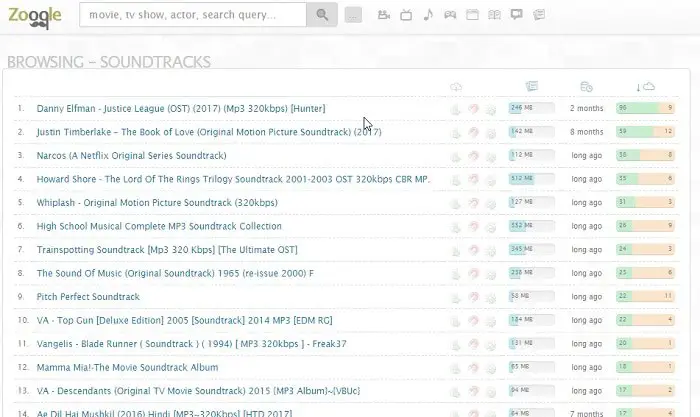700x417 pixels.
Task: Click the magnifier search button
Action: click(x=322, y=15)
